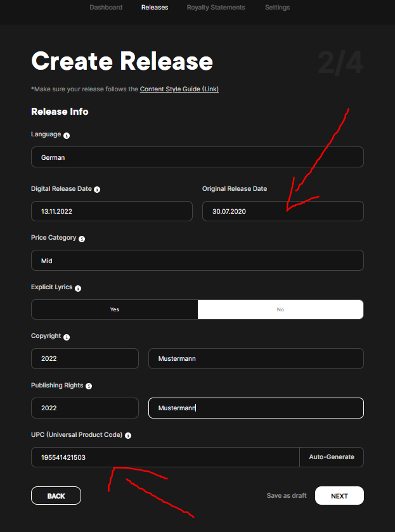The height and width of the screenshot is (532, 395).
Task: Open the Royalty Statements tab
Action: (216, 7)
